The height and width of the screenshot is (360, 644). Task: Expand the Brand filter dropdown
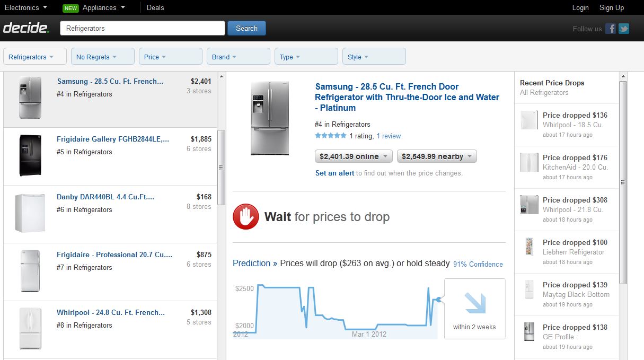pyautogui.click(x=239, y=57)
